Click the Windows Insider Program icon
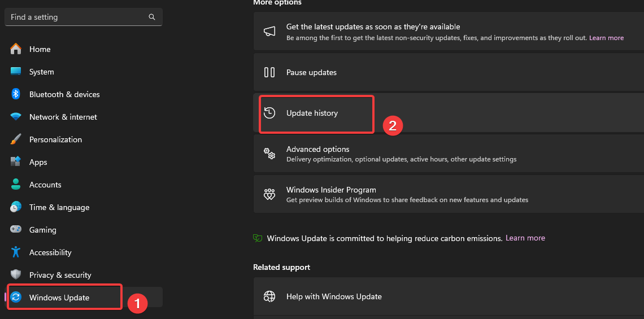644x319 pixels. 269,194
